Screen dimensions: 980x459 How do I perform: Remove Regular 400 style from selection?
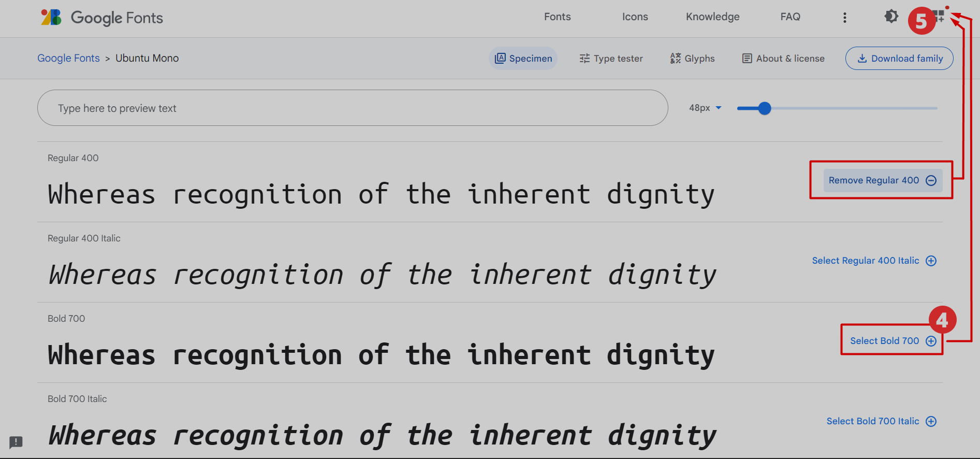(882, 180)
